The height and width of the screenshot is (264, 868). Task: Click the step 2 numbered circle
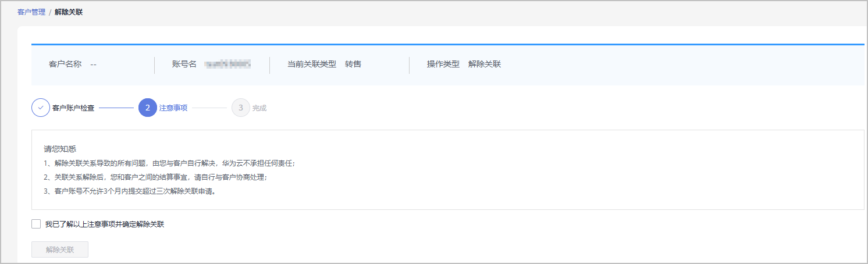coord(148,108)
